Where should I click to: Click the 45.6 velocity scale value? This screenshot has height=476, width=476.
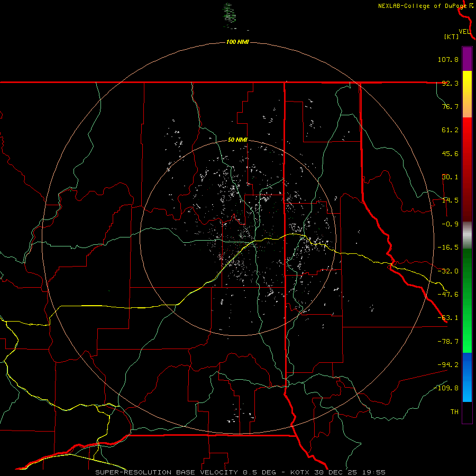tap(450, 153)
